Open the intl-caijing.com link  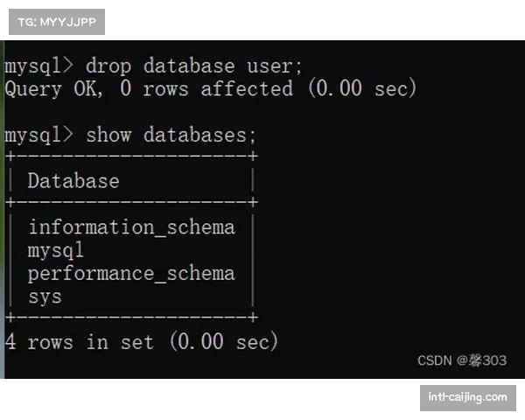coord(467,397)
